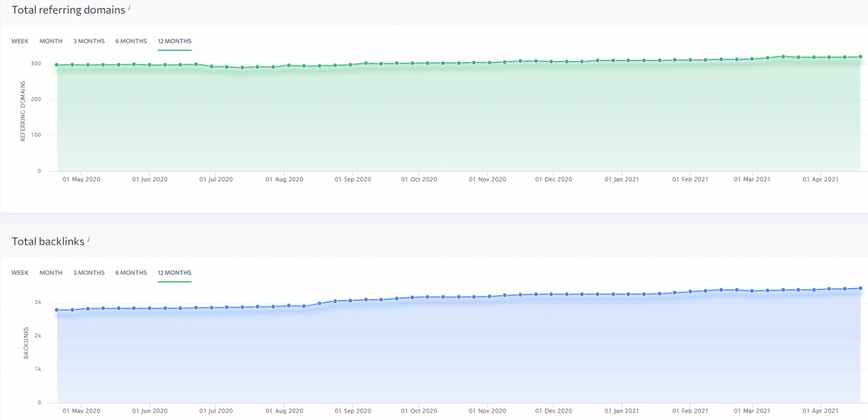Set referring domains chart to 6 MONTHS
The image size is (868, 420).
coord(131,41)
